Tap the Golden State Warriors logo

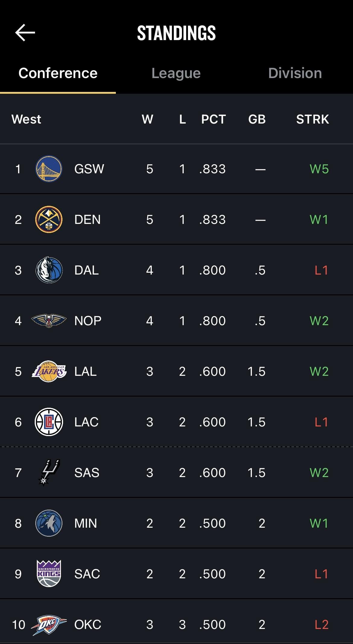point(49,169)
